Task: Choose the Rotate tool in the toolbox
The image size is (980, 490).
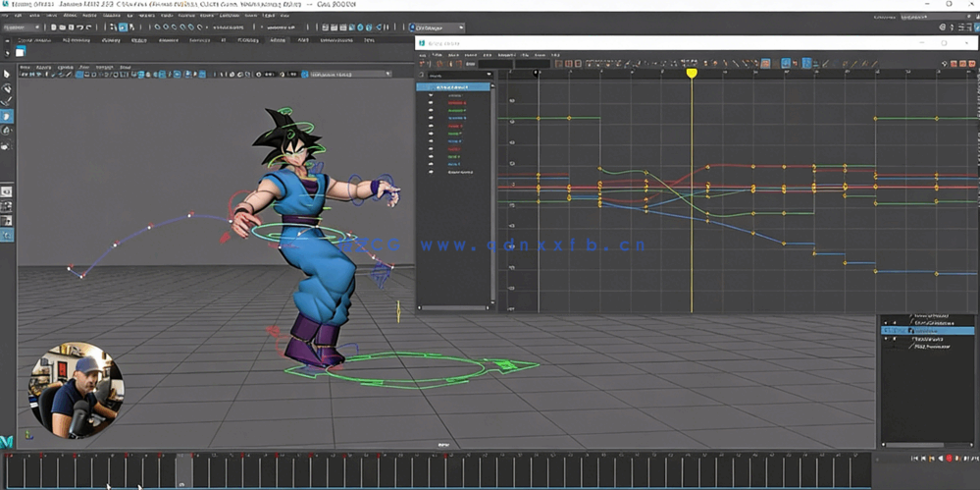Action: pos(7,131)
